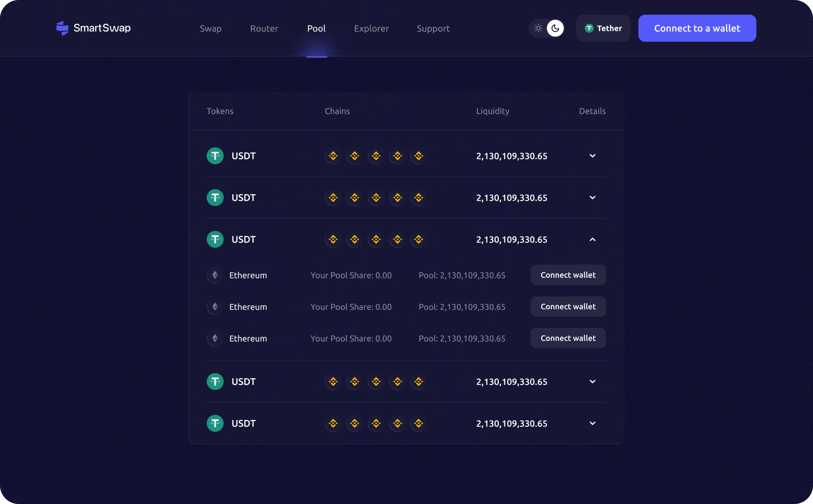Open the Support navigation link
The height and width of the screenshot is (504, 813).
pos(433,28)
